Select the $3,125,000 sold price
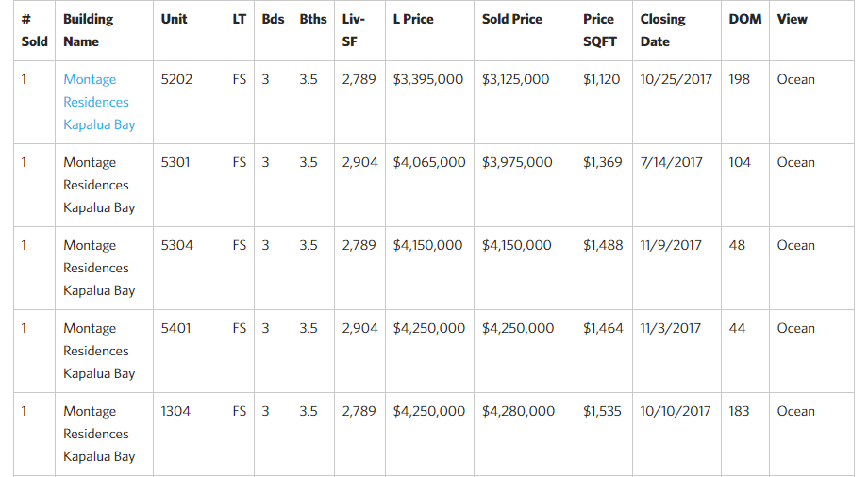Image resolution: width=868 pixels, height=477 pixels. [515, 80]
